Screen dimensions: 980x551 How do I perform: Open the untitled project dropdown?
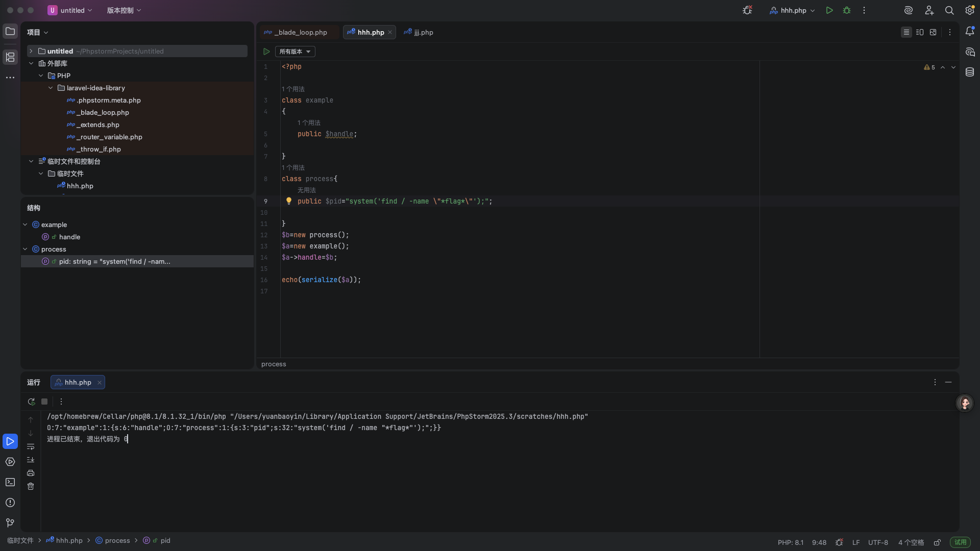(x=70, y=10)
